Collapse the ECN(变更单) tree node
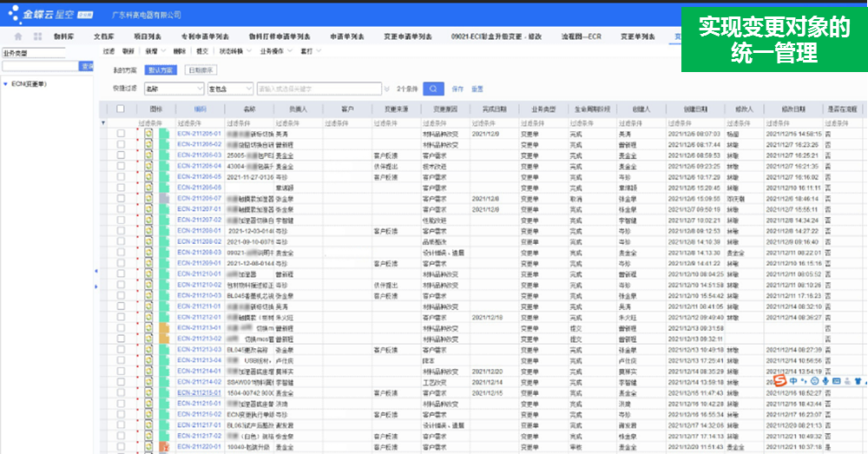The height and width of the screenshot is (454, 868). click(x=5, y=84)
